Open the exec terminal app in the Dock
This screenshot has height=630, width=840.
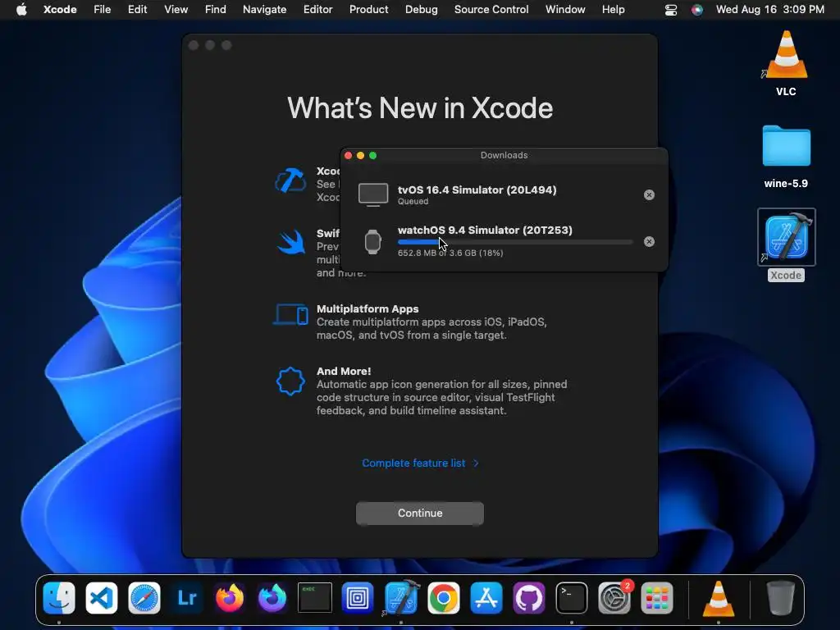[315, 597]
